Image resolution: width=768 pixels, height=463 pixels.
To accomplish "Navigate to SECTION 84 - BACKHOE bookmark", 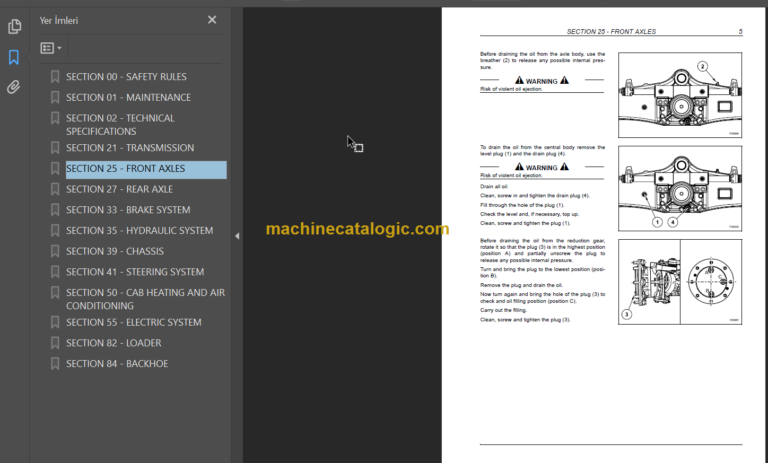I will tap(117, 364).
